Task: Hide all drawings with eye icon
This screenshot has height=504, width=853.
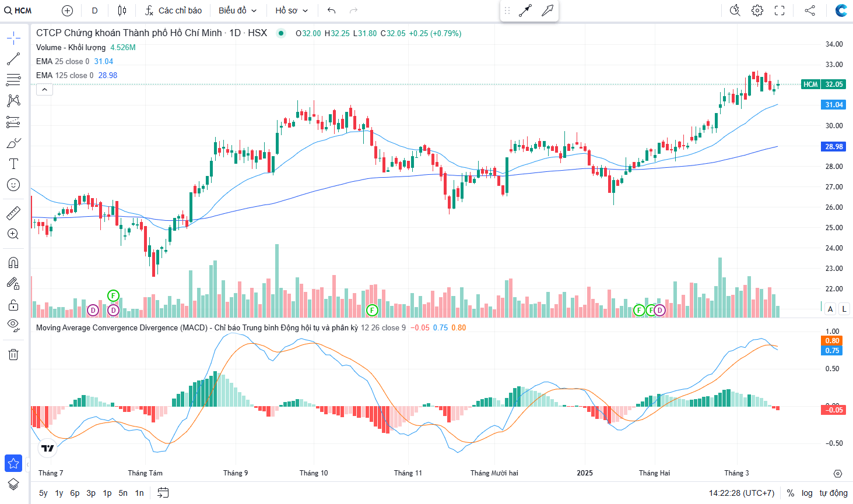Action: pos(13,325)
